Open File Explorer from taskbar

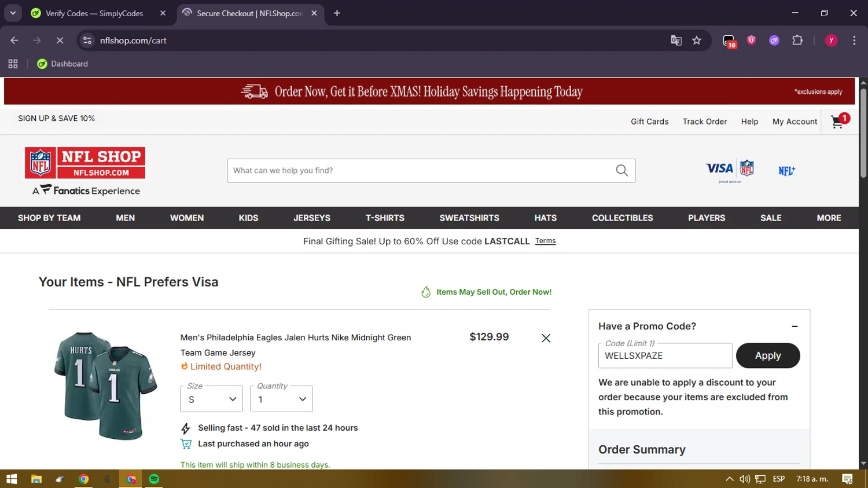pos(36,479)
